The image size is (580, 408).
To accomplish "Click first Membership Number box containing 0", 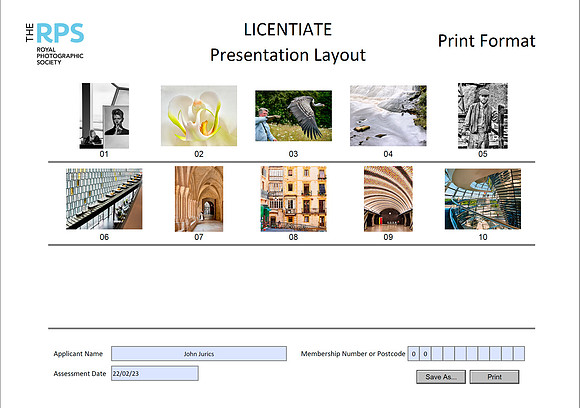I will click(x=414, y=354).
